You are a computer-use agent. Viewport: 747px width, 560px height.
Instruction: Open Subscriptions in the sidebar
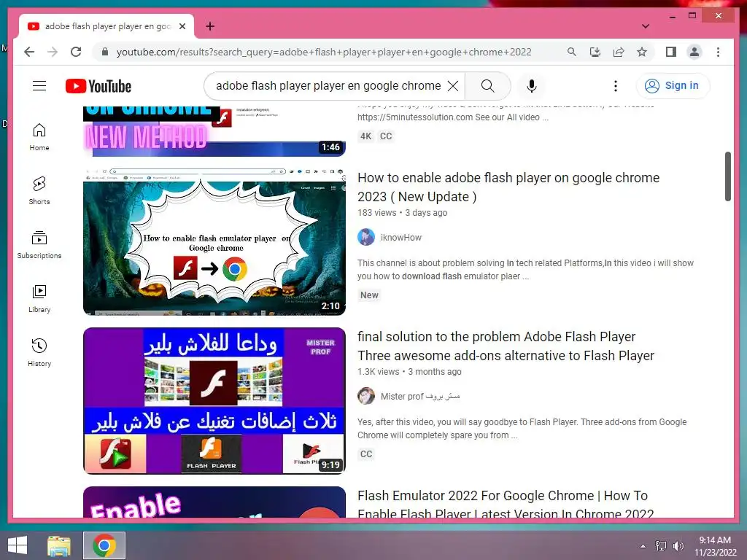click(x=39, y=245)
